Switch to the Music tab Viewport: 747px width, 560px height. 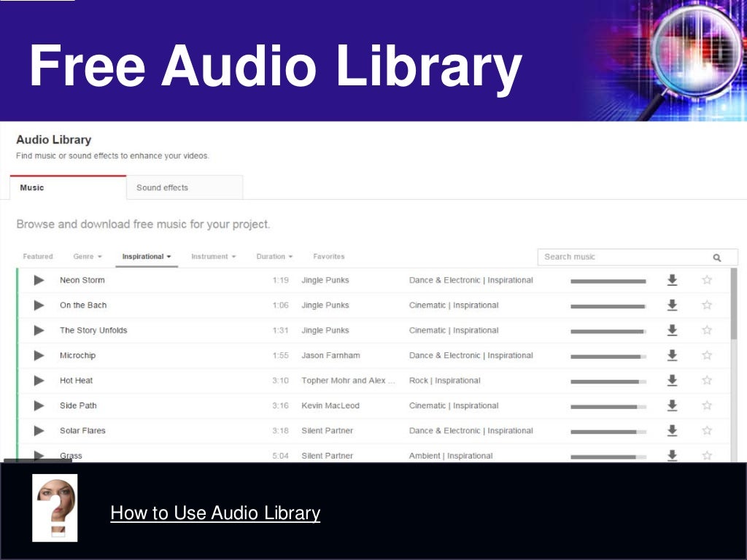[68, 187]
